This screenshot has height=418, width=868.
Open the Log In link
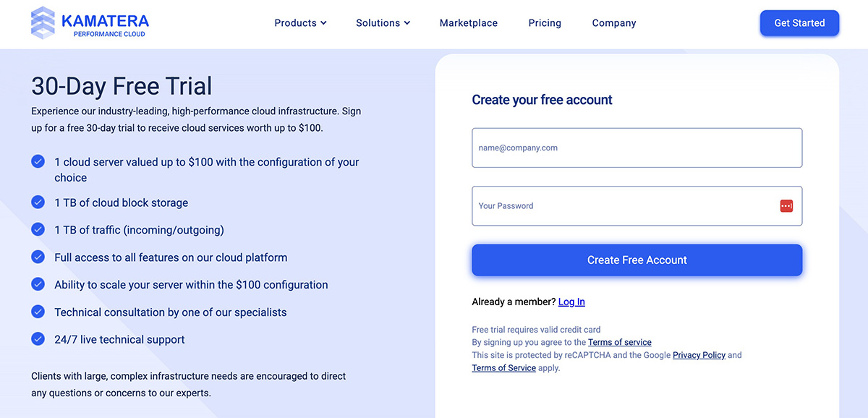tap(571, 302)
